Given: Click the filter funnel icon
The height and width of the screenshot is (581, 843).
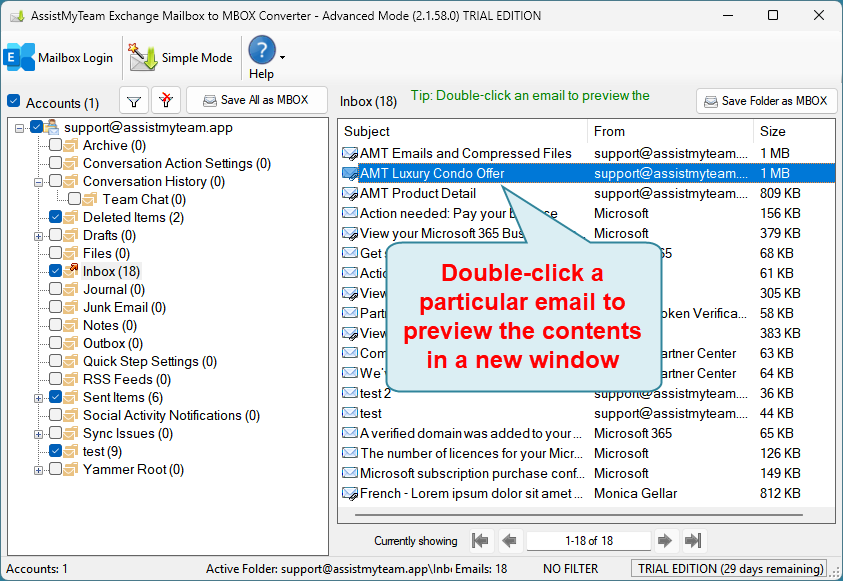Looking at the screenshot, I should tap(134, 101).
